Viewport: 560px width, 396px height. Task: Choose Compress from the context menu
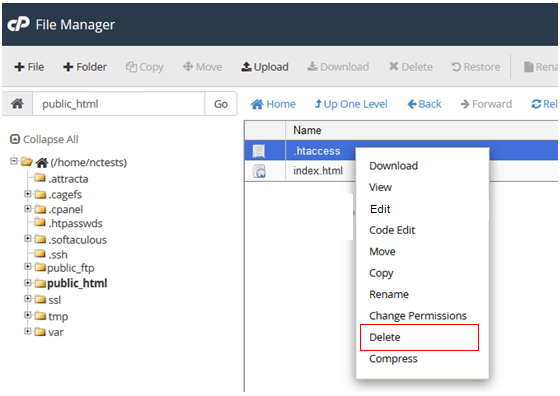(393, 359)
